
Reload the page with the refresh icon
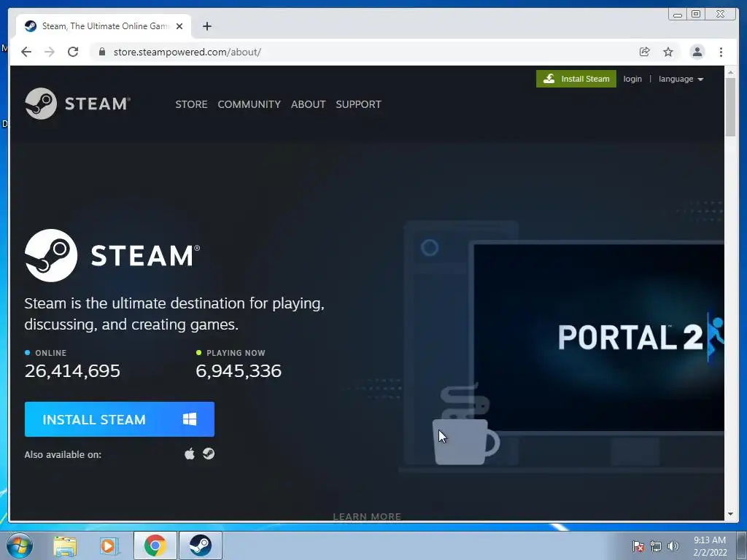73,52
